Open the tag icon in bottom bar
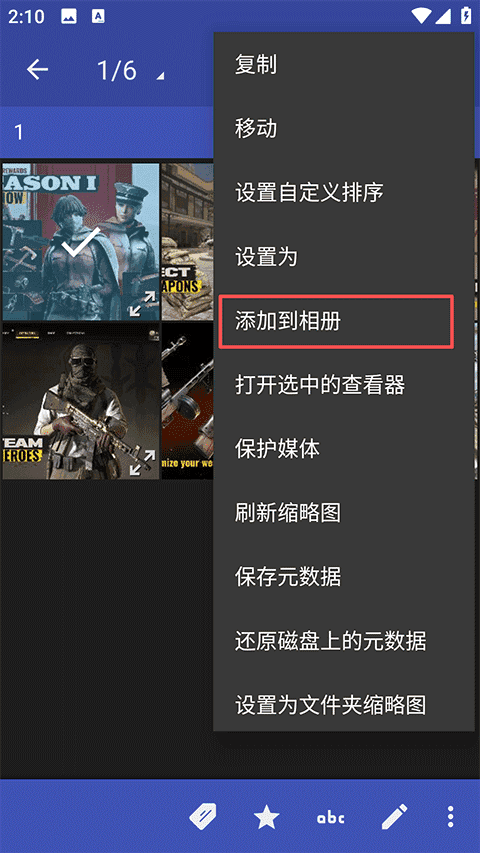Image resolution: width=480 pixels, height=853 pixels. pyautogui.click(x=203, y=816)
